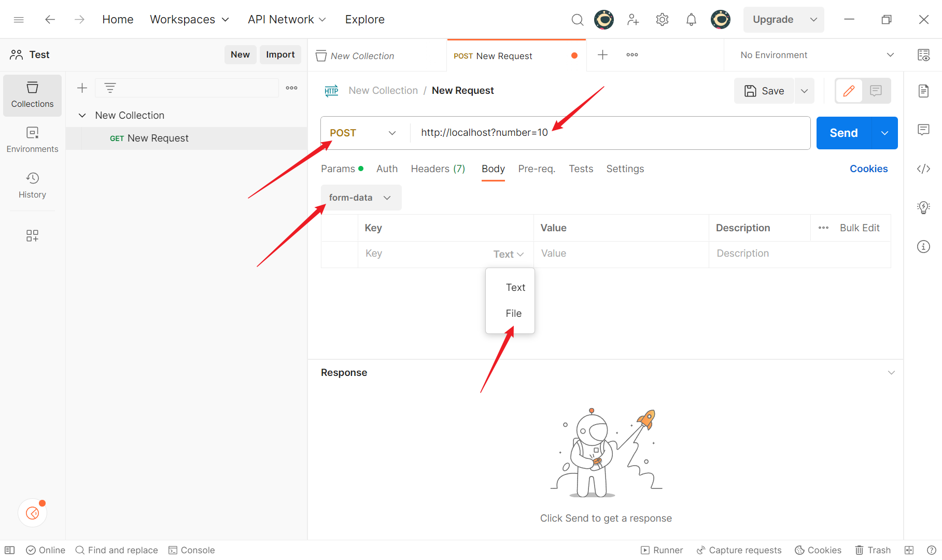Switch to the Pre-req. tab
The width and height of the screenshot is (942, 560).
[x=537, y=169]
